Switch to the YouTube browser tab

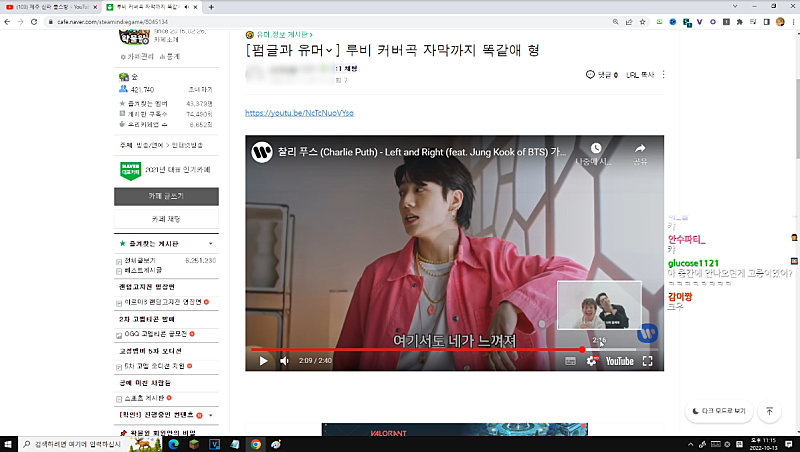click(49, 7)
